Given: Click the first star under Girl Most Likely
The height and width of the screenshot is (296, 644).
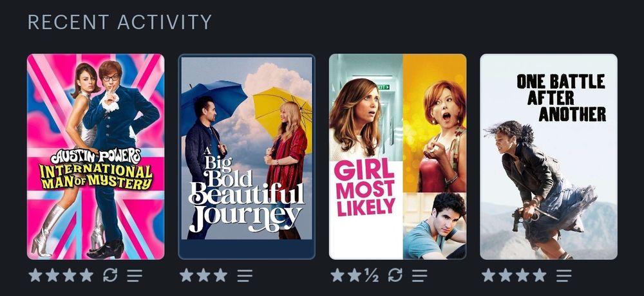Looking at the screenshot, I should (337, 275).
